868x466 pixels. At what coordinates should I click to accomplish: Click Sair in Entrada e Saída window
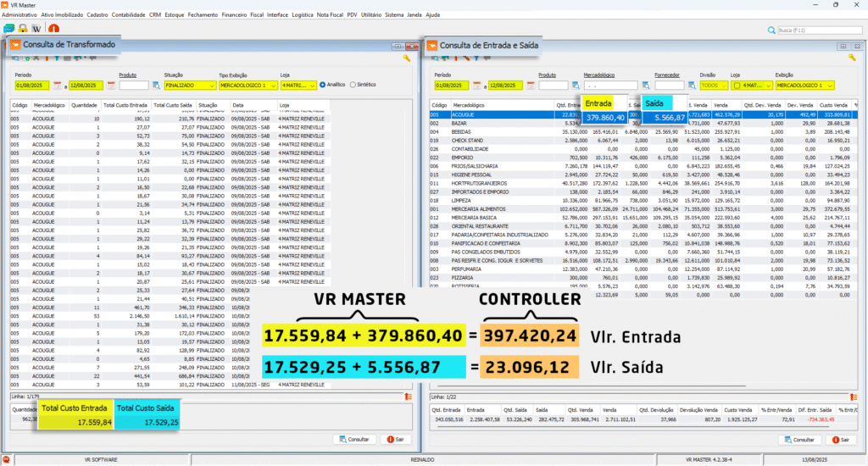point(840,440)
